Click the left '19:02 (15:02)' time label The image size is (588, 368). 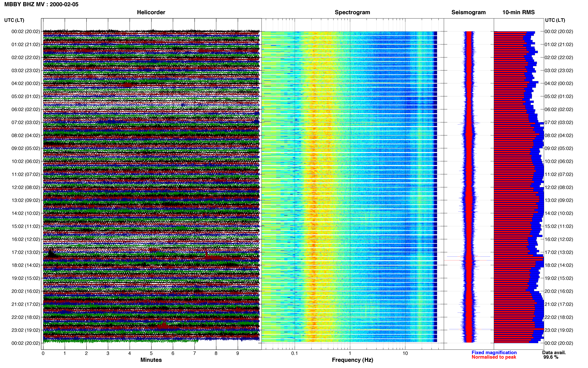pyautogui.click(x=26, y=278)
